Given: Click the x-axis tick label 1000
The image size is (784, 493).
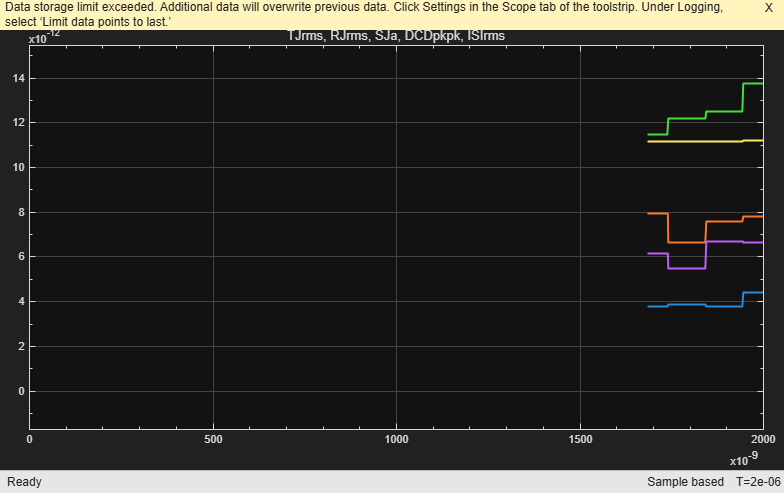Looking at the screenshot, I should point(396,440).
